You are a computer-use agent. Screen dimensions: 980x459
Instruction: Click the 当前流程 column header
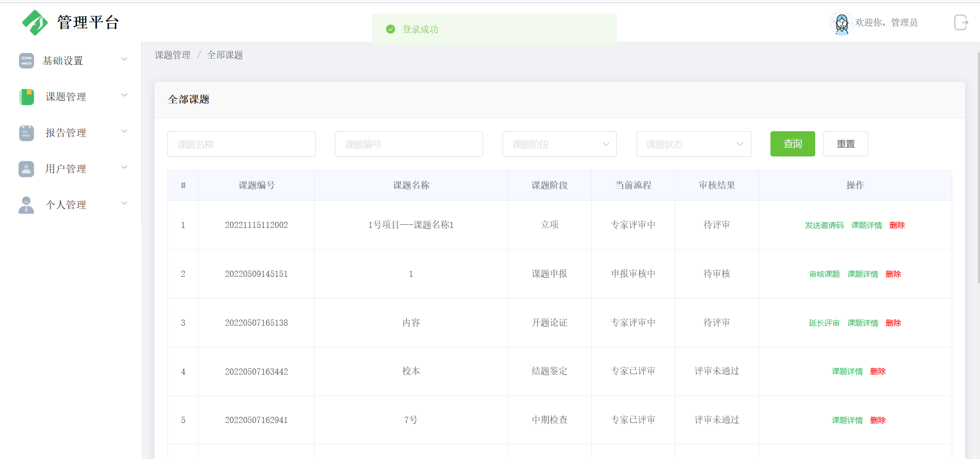pos(633,185)
